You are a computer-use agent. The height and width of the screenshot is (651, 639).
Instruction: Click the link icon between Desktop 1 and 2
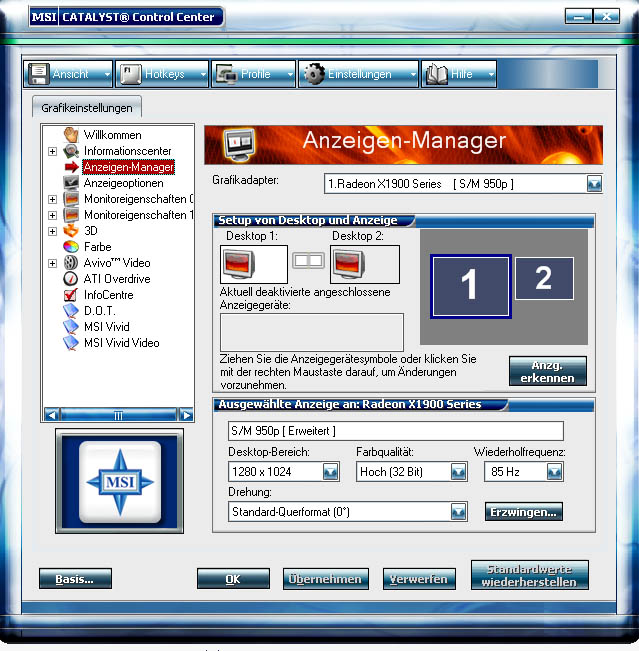click(x=308, y=261)
